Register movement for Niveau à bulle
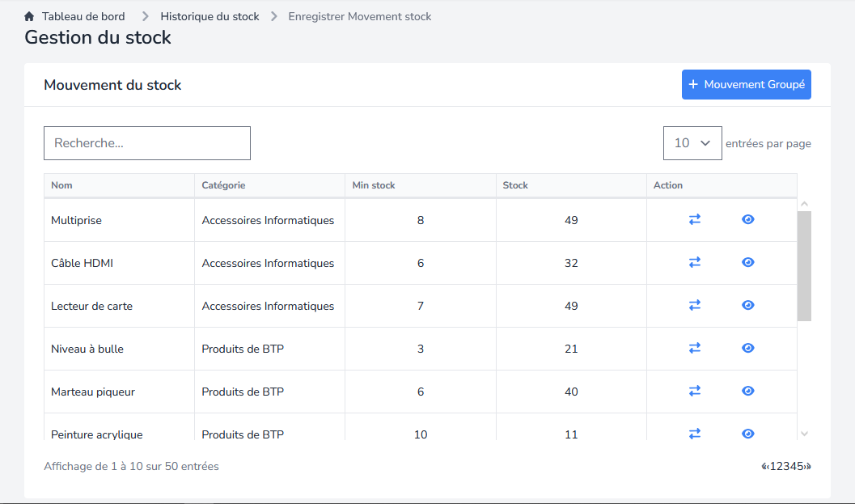The image size is (855, 504). (694, 348)
